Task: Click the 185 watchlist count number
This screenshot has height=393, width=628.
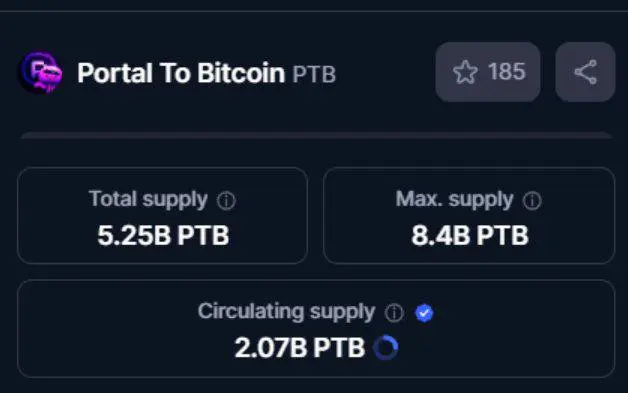Action: tap(507, 72)
